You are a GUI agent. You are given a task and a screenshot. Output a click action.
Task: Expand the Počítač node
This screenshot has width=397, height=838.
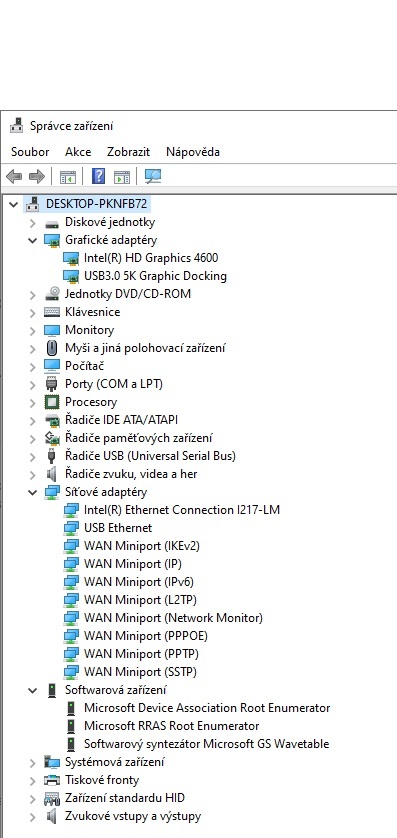point(33,366)
